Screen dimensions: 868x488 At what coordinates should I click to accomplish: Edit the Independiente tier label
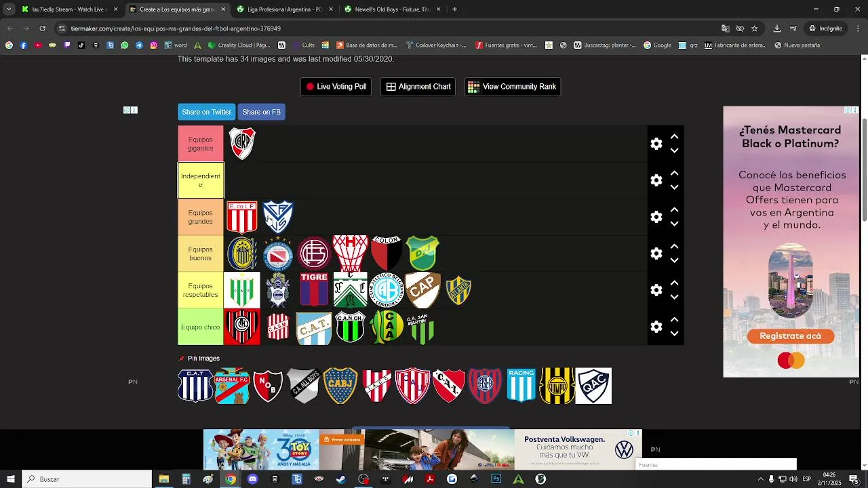point(201,180)
